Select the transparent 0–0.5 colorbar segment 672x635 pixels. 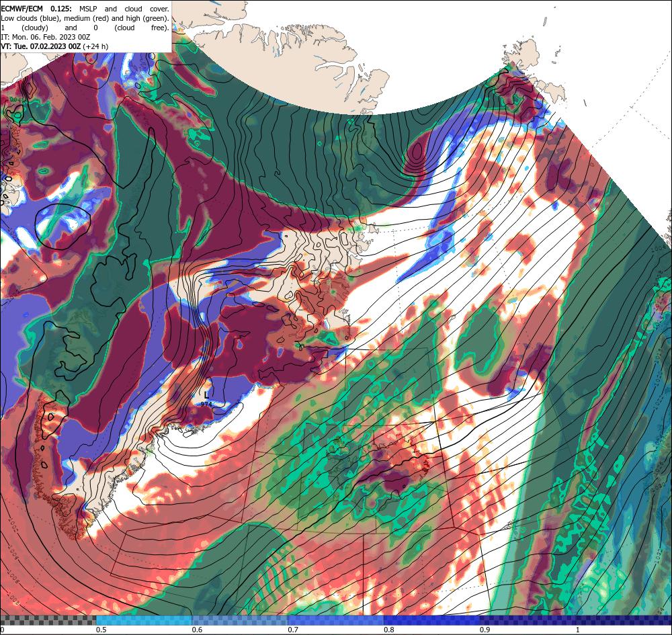[48, 620]
